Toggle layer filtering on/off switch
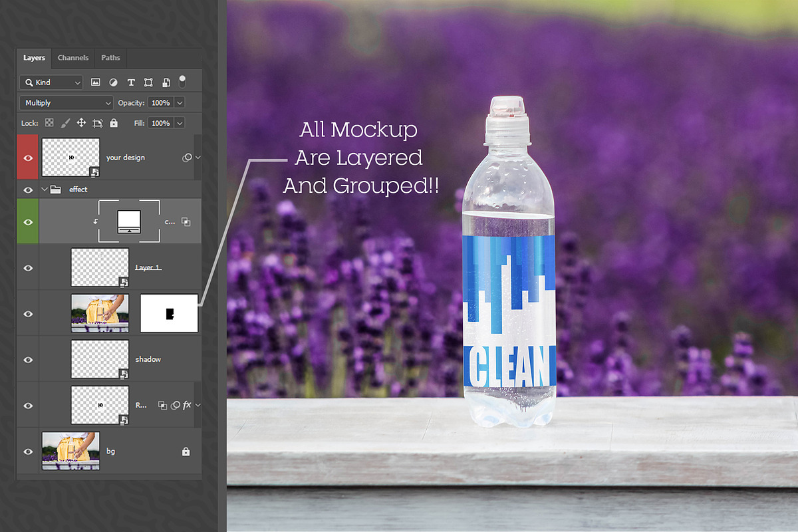Image resolution: width=798 pixels, height=532 pixels. click(182, 81)
